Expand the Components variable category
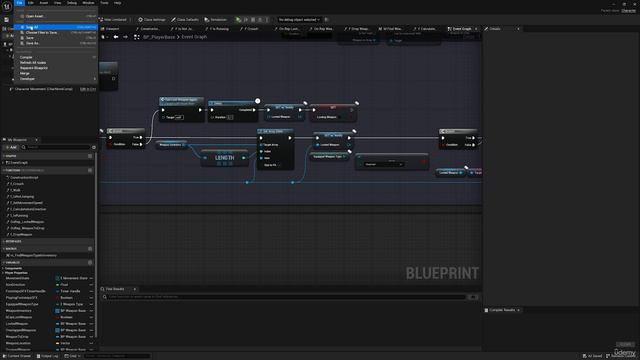 pyautogui.click(x=4, y=268)
